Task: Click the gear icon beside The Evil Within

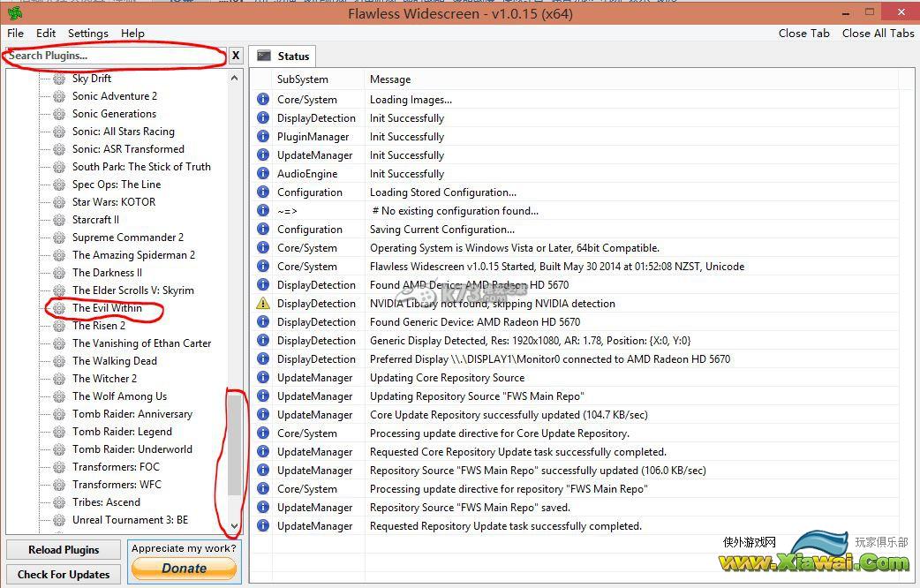Action: [x=58, y=308]
